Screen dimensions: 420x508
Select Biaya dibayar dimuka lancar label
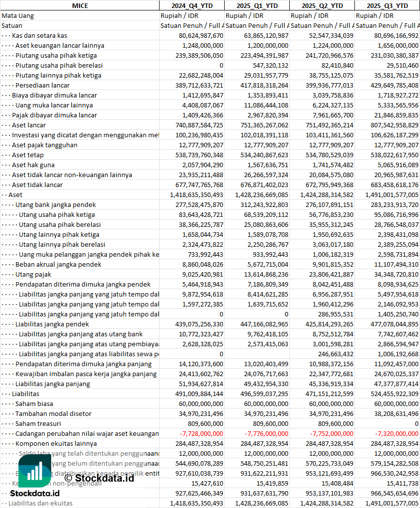click(x=54, y=95)
